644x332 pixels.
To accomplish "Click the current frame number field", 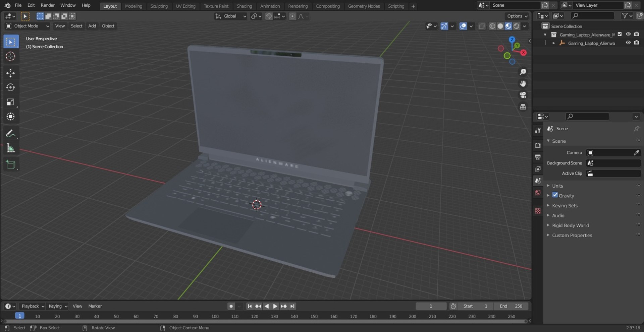I will tap(431, 306).
